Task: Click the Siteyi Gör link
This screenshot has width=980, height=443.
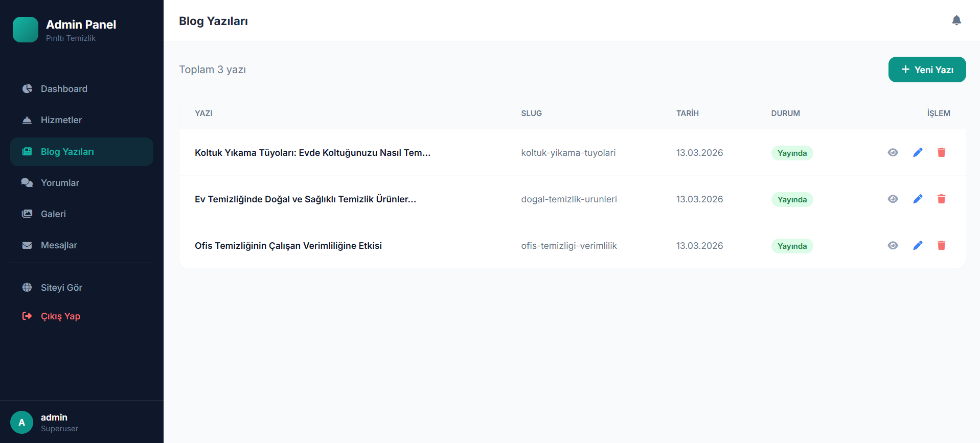Action: 82,288
